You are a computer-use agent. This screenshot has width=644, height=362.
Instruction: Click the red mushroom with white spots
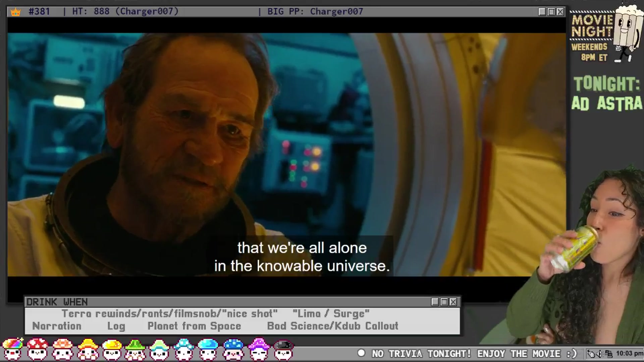[x=38, y=349]
